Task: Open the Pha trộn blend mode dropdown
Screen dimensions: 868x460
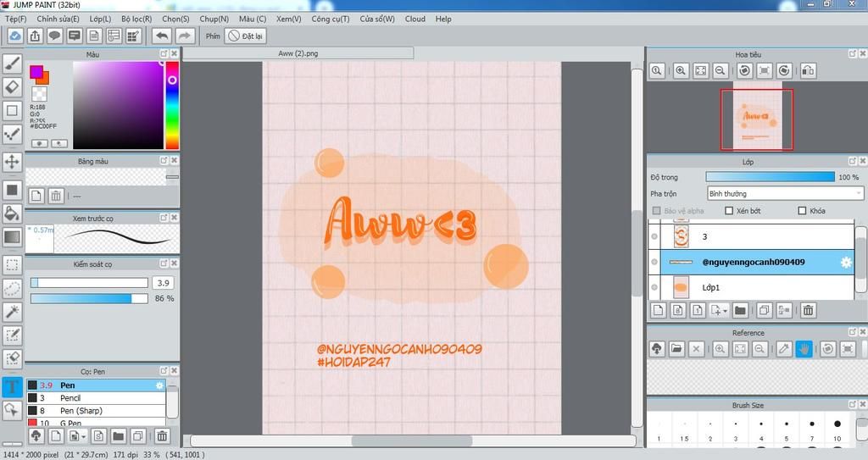Action: pyautogui.click(x=785, y=194)
